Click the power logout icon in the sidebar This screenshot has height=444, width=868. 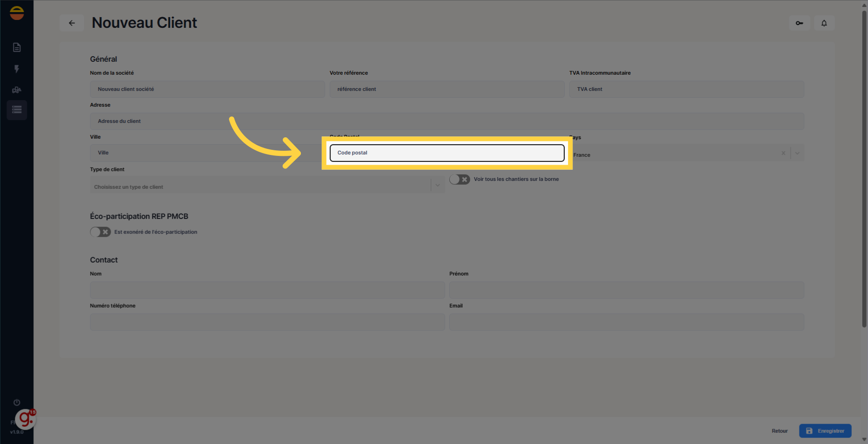tap(17, 402)
